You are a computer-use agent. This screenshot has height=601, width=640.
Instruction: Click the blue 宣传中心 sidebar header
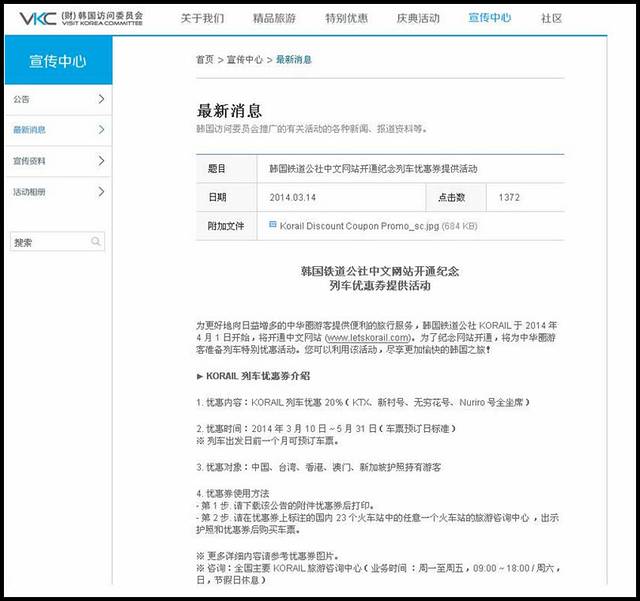click(x=57, y=61)
